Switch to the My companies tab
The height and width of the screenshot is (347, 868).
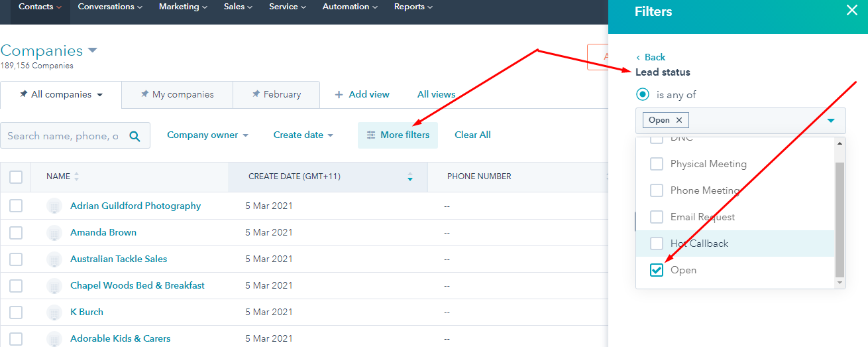click(177, 95)
